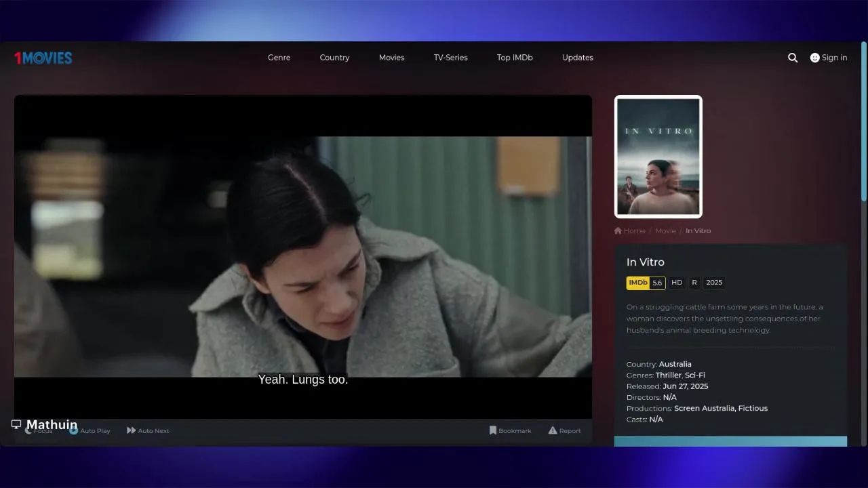The image size is (868, 488).
Task: Open the Sci-Fi genre link
Action: tap(695, 375)
